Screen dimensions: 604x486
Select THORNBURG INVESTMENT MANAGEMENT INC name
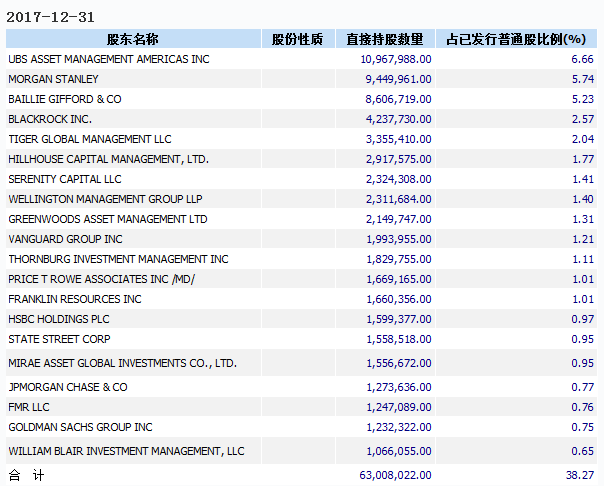pos(118,259)
